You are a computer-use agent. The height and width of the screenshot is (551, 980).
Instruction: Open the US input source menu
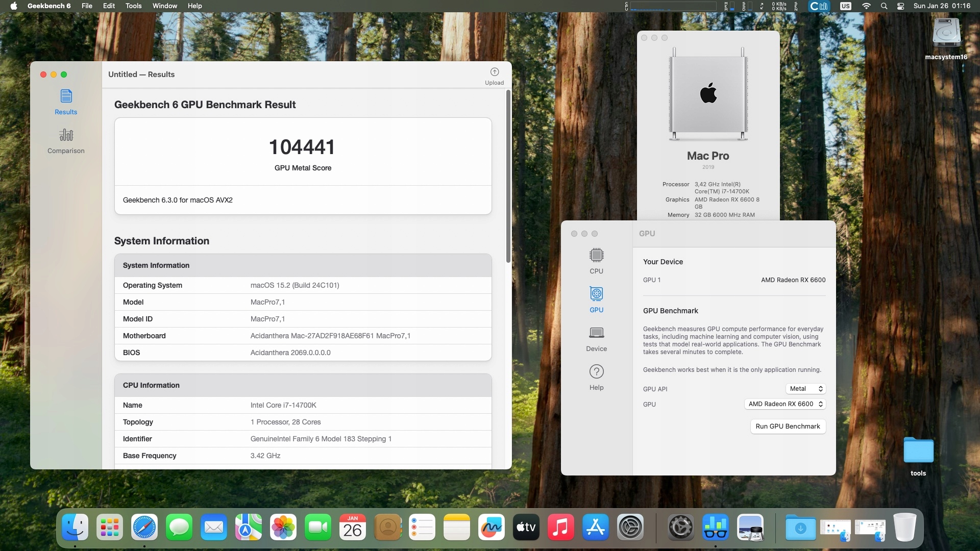[846, 6]
